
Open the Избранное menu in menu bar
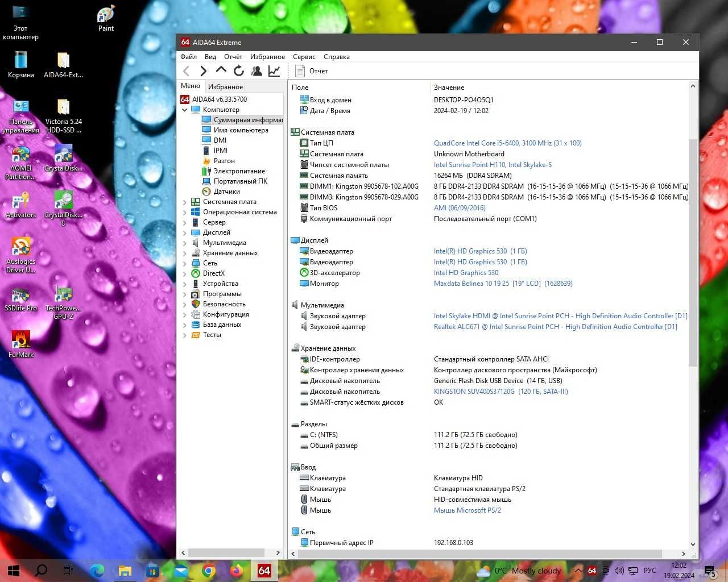point(267,57)
